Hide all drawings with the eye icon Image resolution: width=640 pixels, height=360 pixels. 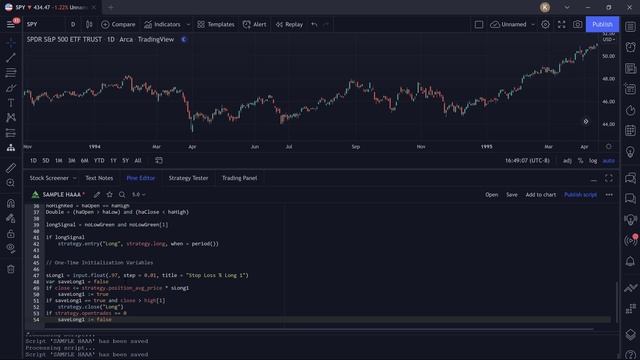click(11, 249)
